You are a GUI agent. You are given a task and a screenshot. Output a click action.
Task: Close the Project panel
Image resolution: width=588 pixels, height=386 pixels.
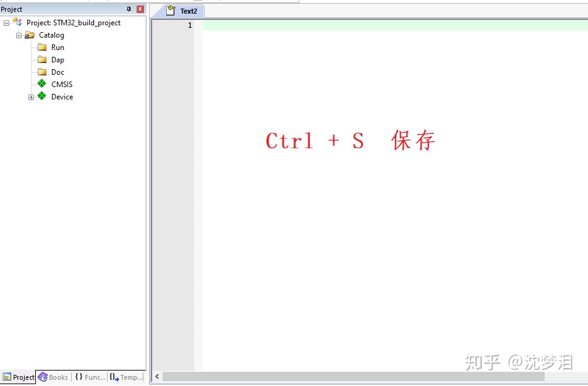pyautogui.click(x=140, y=9)
